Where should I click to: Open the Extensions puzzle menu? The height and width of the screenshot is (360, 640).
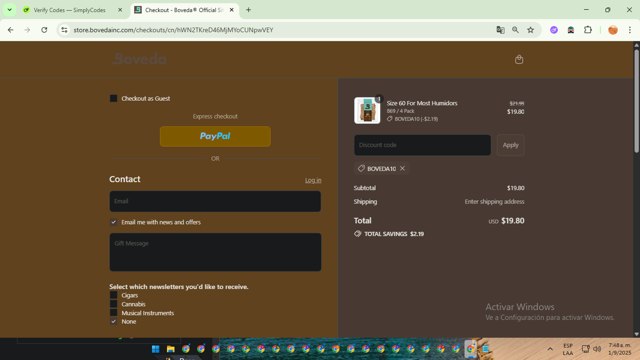588,30
